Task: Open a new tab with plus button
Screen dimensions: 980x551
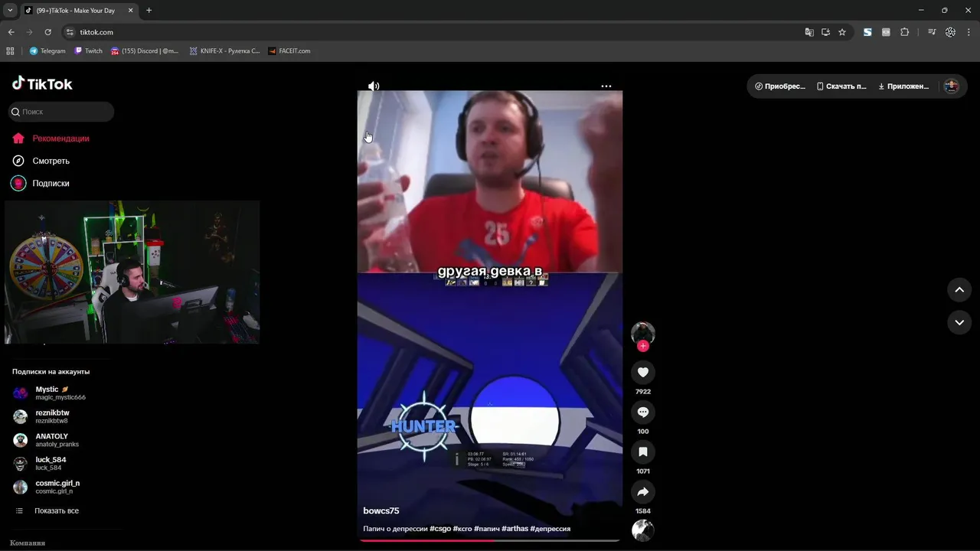Action: [149, 11]
